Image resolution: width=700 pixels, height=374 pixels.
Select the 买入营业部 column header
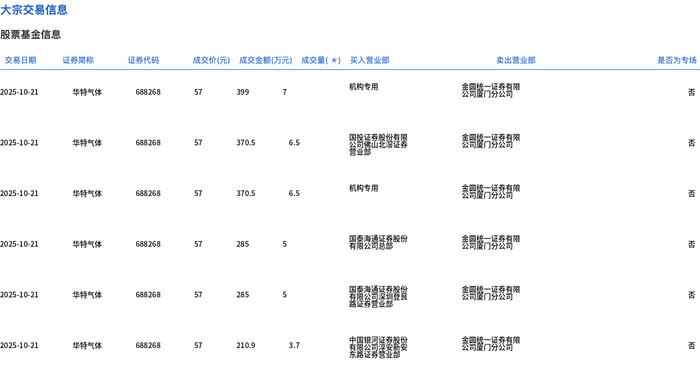pos(370,60)
